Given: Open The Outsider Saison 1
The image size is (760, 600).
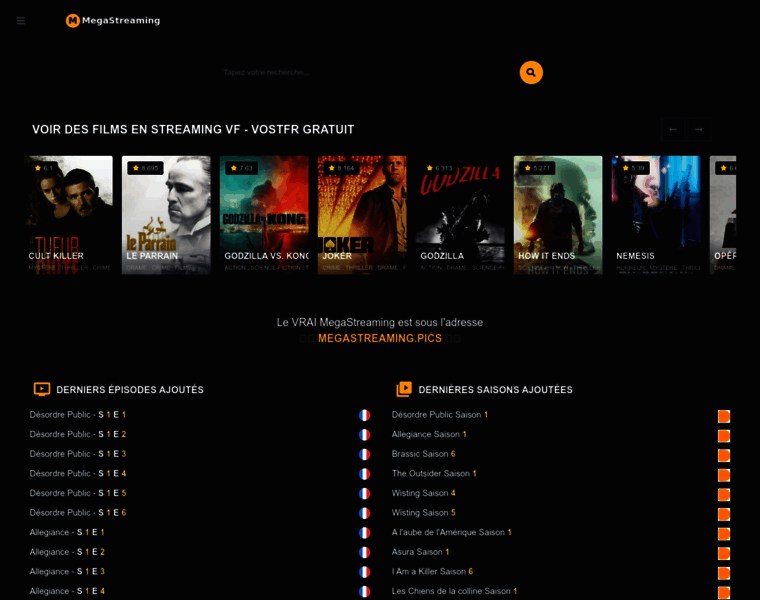Looking at the screenshot, I should pos(434,474).
